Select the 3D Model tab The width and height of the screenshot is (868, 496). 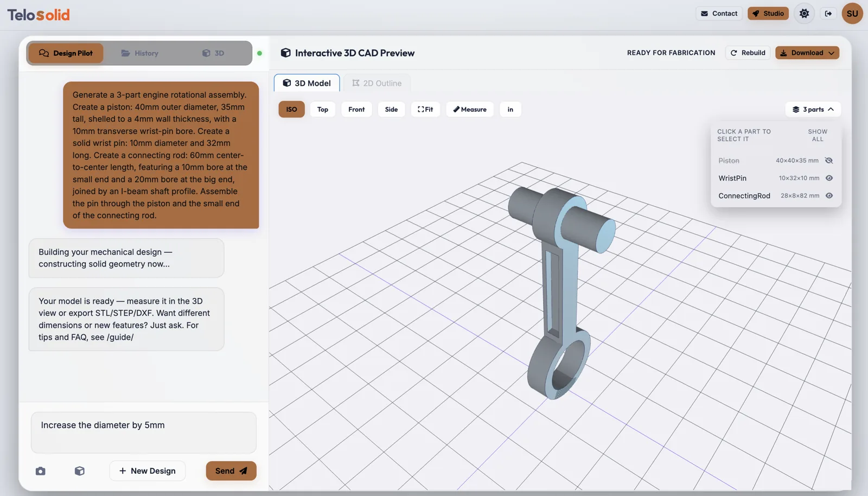[307, 83]
